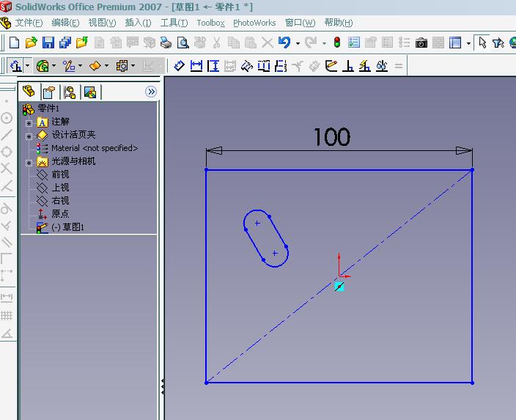This screenshot has width=516, height=420.
Task: Click the Save All stacked floppy icon
Action: [65, 43]
